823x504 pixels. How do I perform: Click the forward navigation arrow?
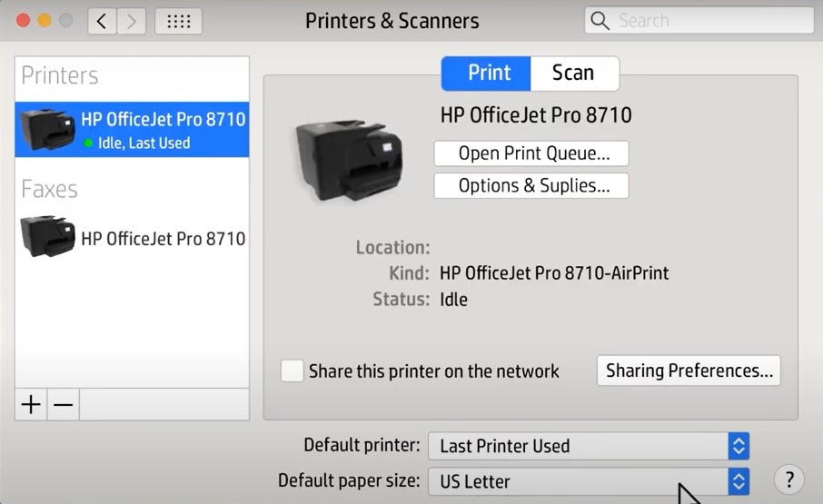point(131,21)
